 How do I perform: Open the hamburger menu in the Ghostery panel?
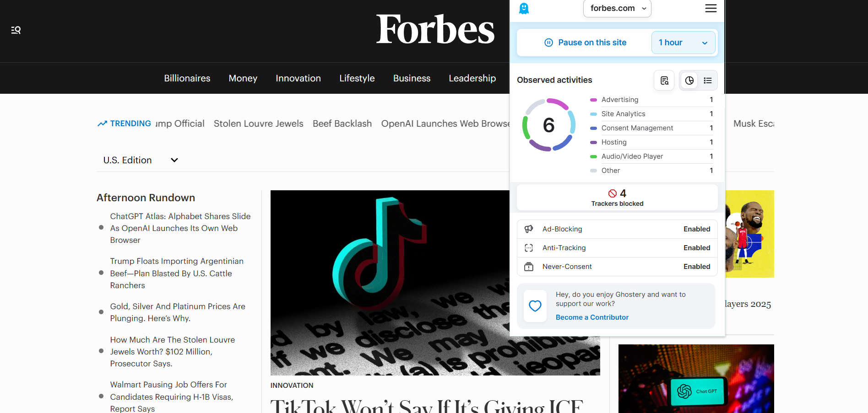click(x=711, y=8)
